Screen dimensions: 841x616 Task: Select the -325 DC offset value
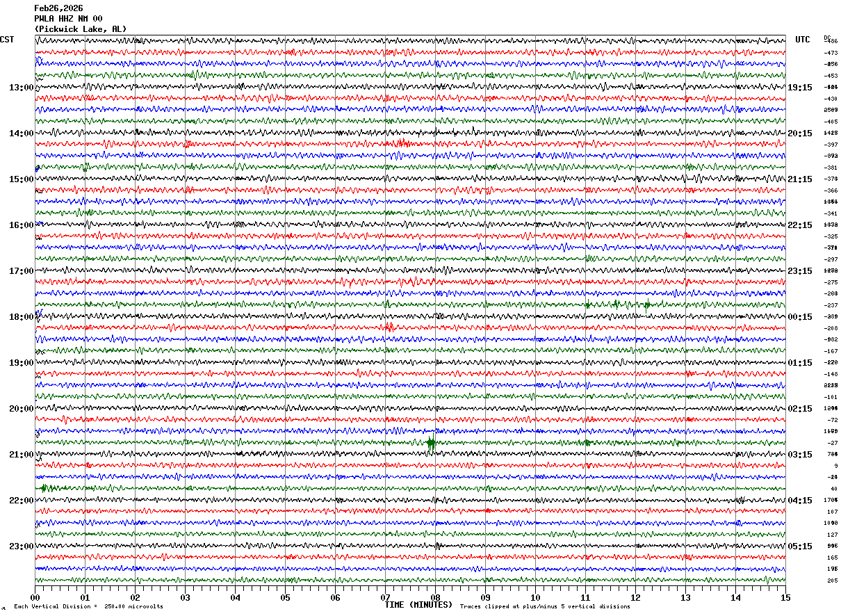[831, 236]
